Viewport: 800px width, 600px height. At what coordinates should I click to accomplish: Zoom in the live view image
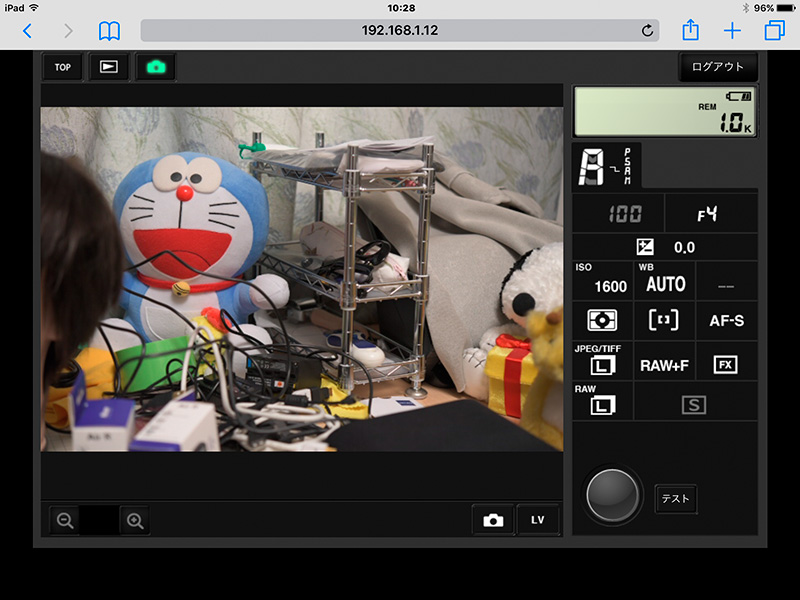click(135, 520)
